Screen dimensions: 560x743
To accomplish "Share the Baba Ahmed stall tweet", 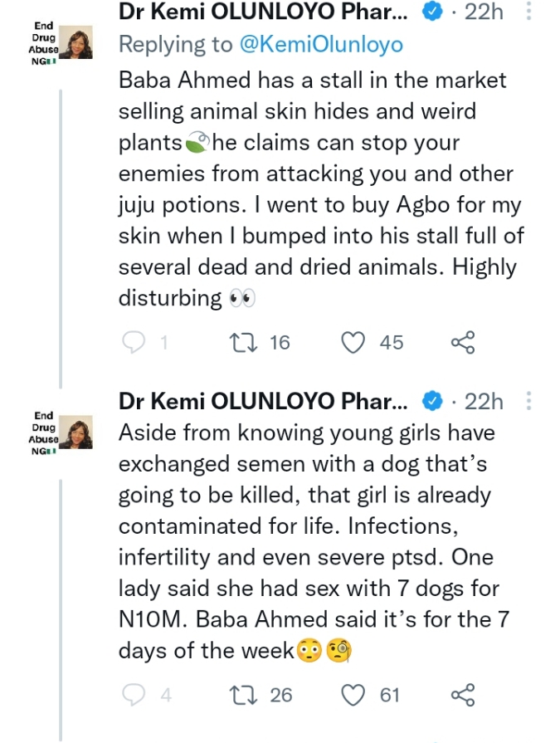I will tap(462, 342).
